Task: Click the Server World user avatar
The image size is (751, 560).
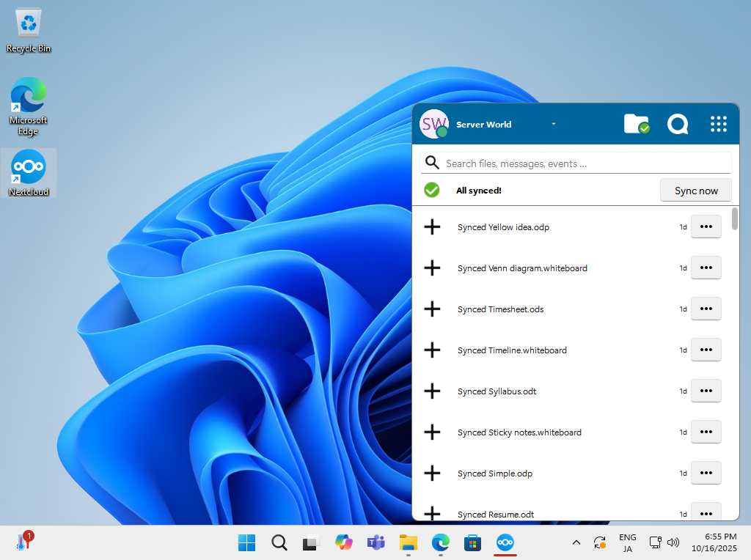Action: [433, 124]
